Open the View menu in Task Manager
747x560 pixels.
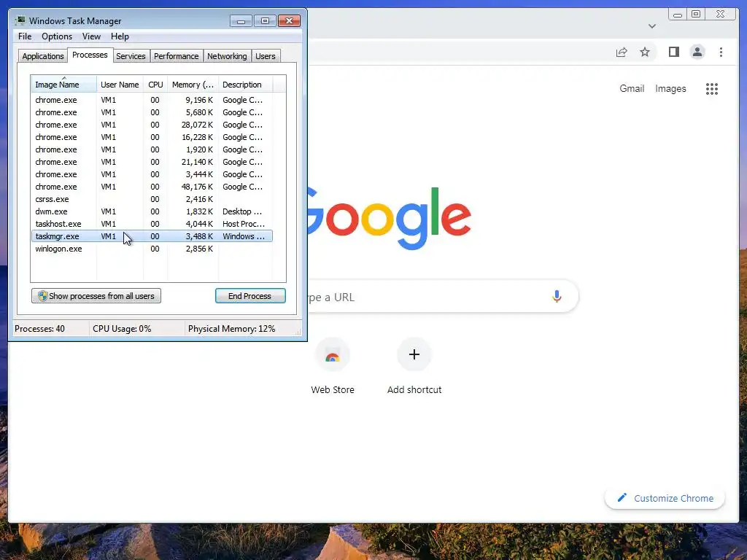click(91, 36)
